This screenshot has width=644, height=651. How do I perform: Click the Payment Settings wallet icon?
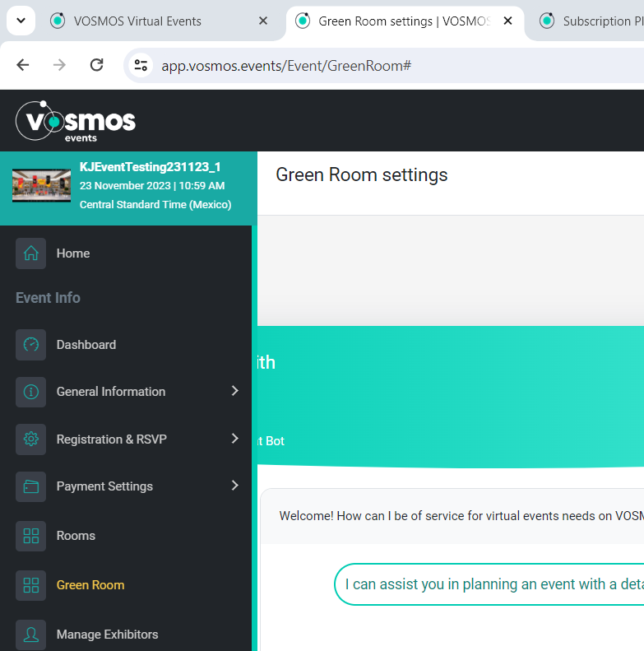(x=30, y=486)
